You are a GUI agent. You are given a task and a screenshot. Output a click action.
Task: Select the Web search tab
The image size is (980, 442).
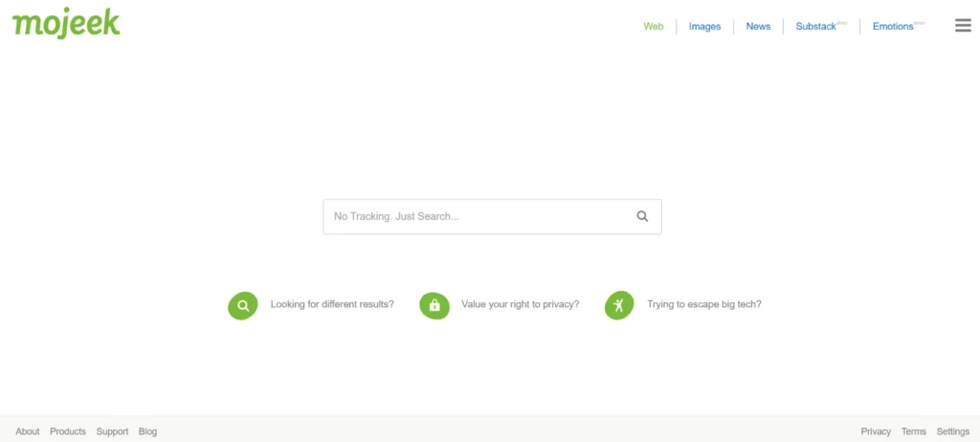pos(654,27)
